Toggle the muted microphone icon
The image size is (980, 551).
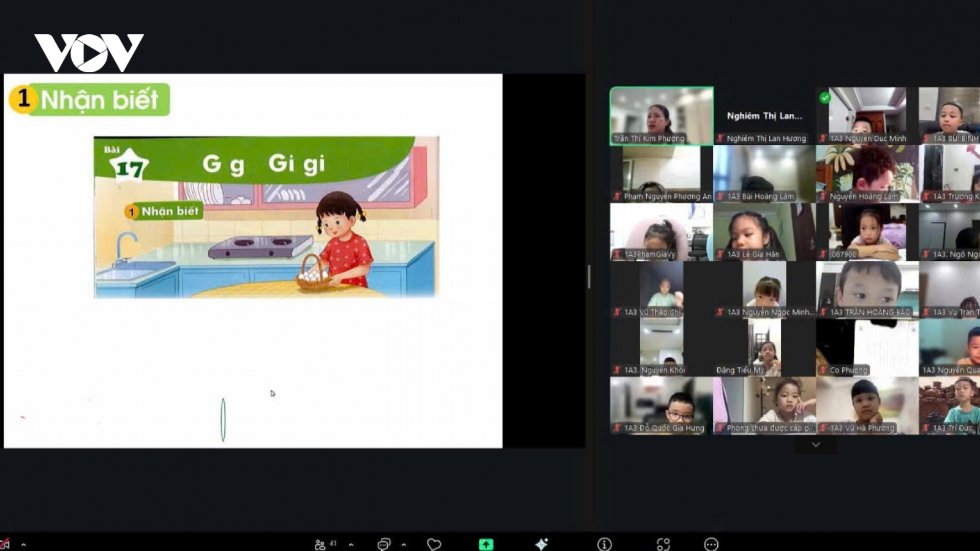point(4,544)
